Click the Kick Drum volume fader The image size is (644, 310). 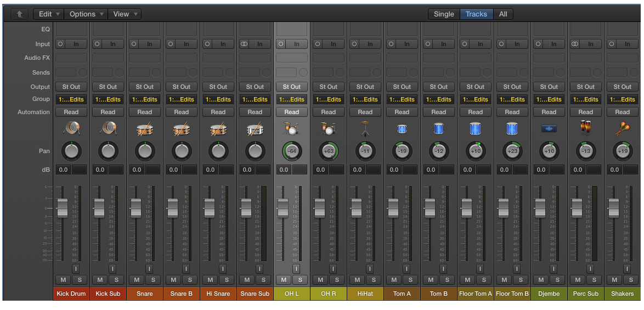click(63, 208)
